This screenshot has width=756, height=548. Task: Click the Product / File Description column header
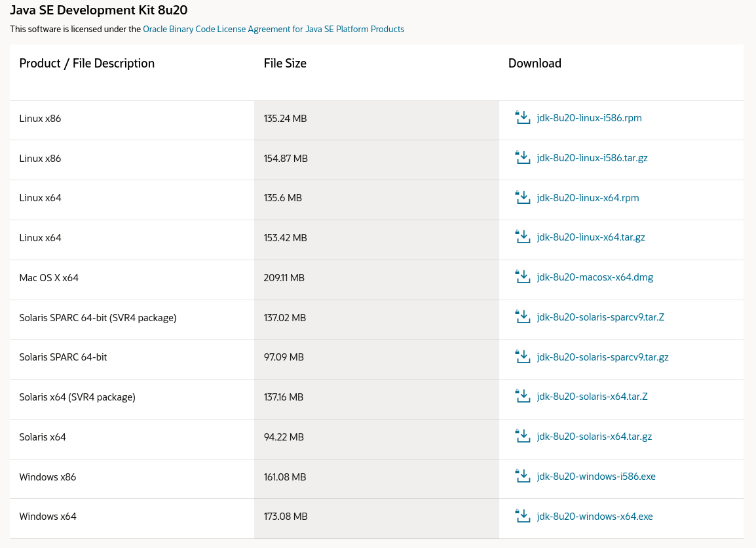point(86,63)
